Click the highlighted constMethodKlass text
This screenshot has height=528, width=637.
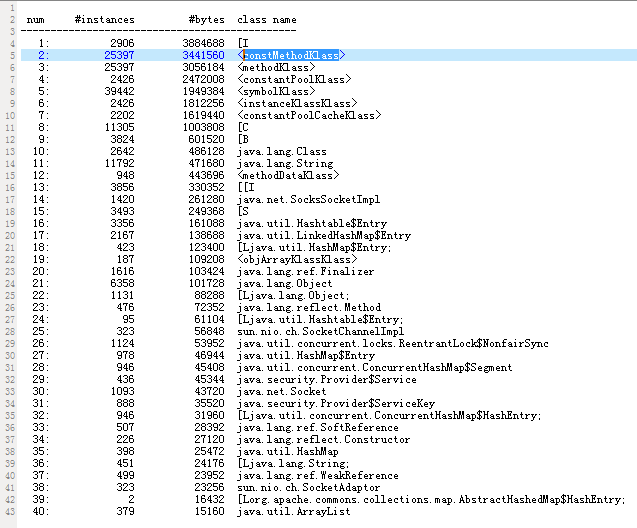[x=292, y=55]
